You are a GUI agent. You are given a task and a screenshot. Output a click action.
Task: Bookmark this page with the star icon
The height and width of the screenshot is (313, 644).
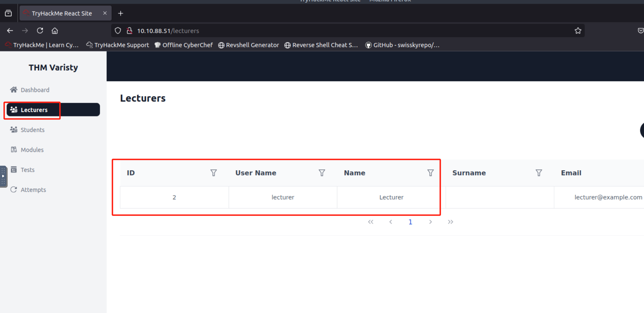tap(578, 31)
